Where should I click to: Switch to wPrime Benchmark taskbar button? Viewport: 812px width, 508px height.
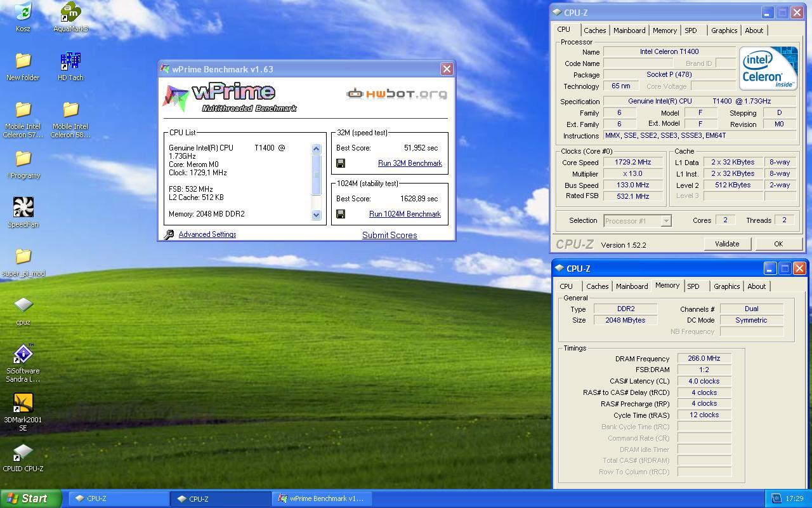[322, 498]
